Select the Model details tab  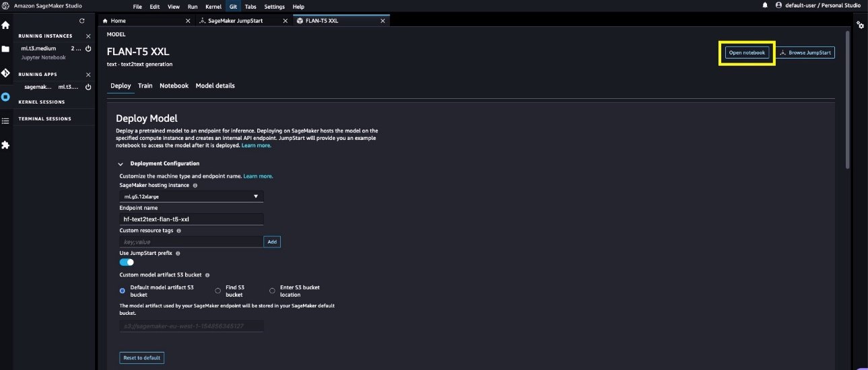click(215, 85)
